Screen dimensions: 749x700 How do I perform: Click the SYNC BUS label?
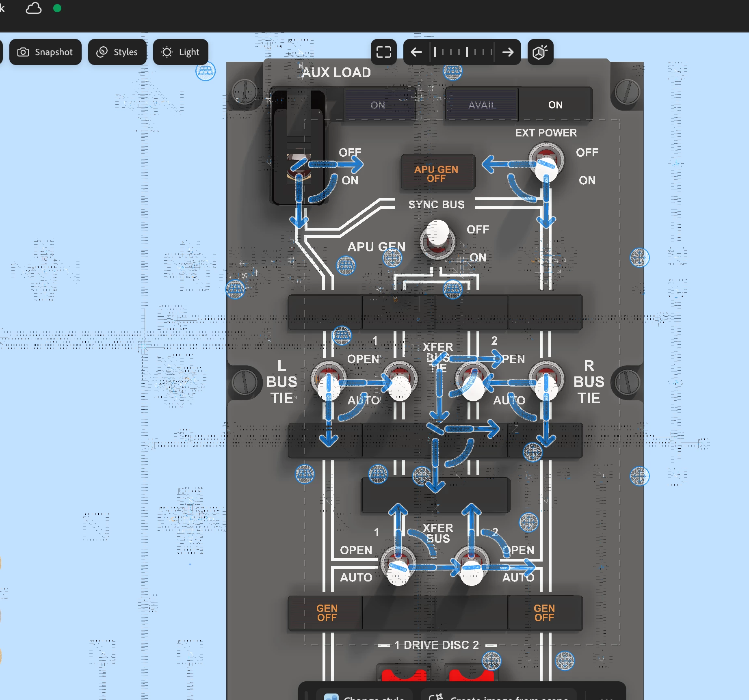pyautogui.click(x=437, y=204)
